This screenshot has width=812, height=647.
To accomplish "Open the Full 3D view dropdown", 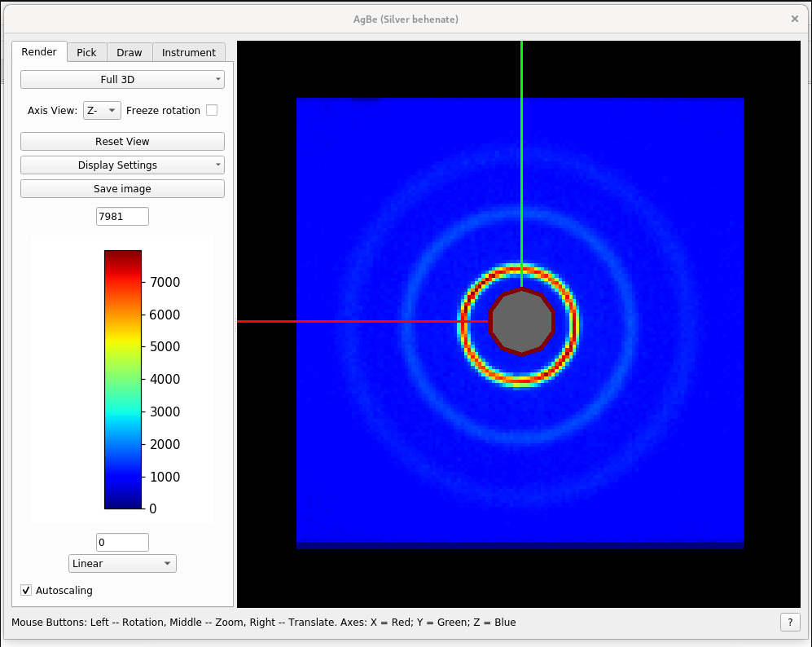I will click(x=122, y=80).
